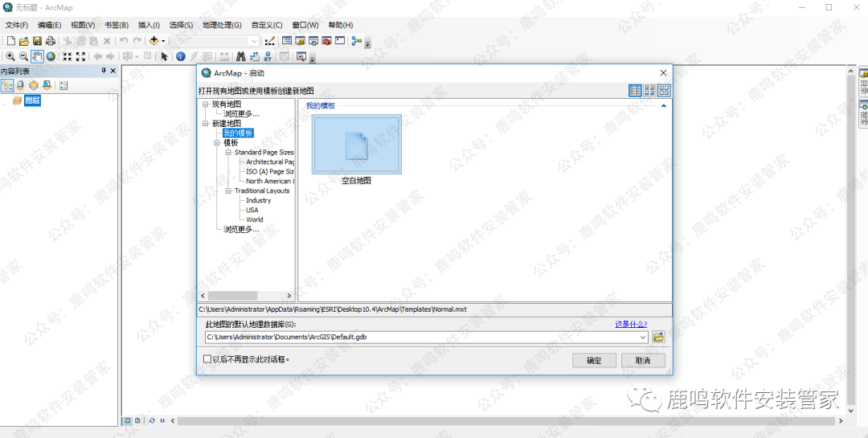The height and width of the screenshot is (438, 868).
Task: Print the map via printer icon
Action: (x=51, y=41)
